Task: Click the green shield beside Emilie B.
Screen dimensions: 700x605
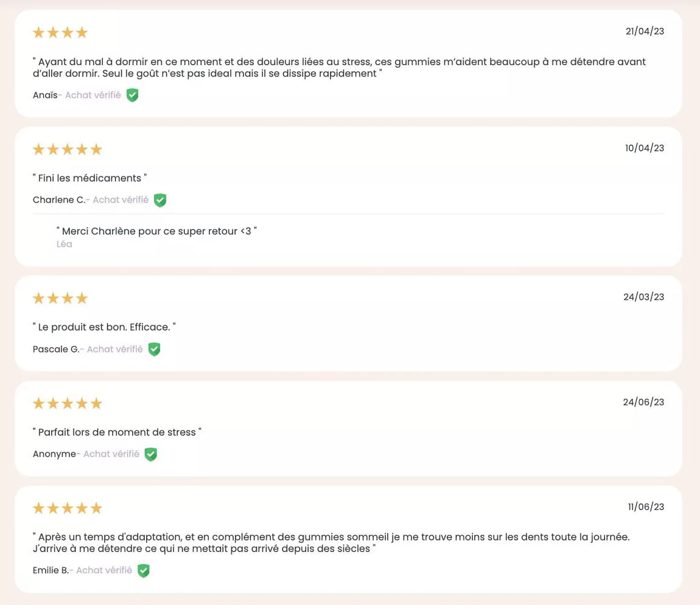Action: tap(144, 571)
